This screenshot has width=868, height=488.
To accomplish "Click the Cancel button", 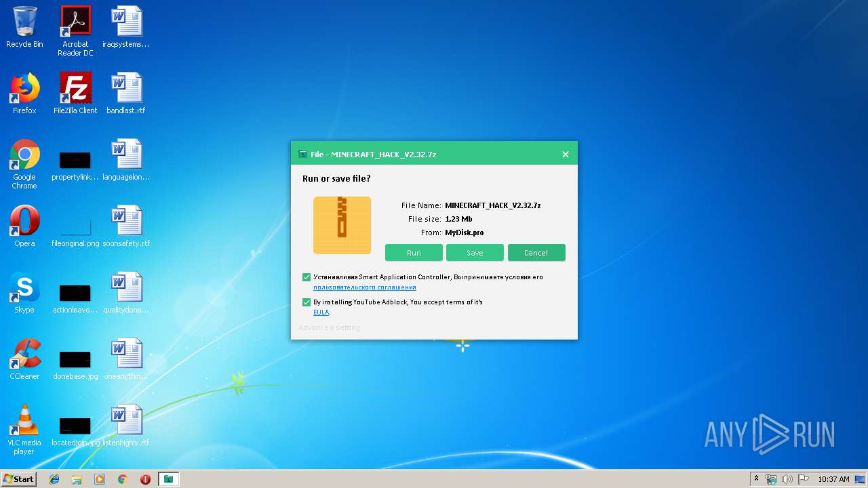I will (x=536, y=253).
